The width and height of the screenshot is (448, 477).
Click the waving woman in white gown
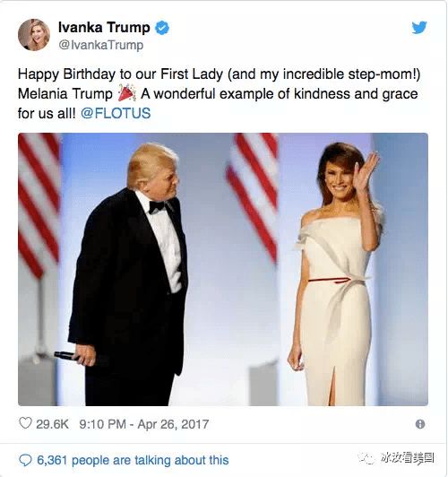(x=336, y=273)
